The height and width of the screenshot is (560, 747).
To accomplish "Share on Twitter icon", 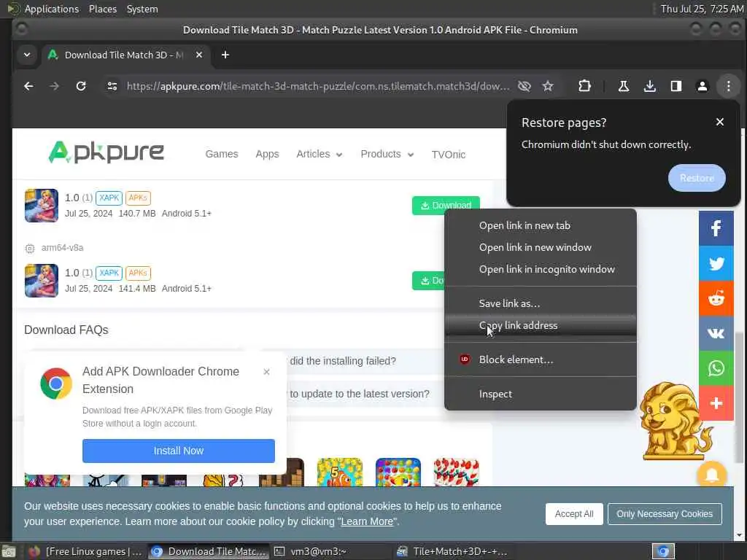I will [716, 263].
